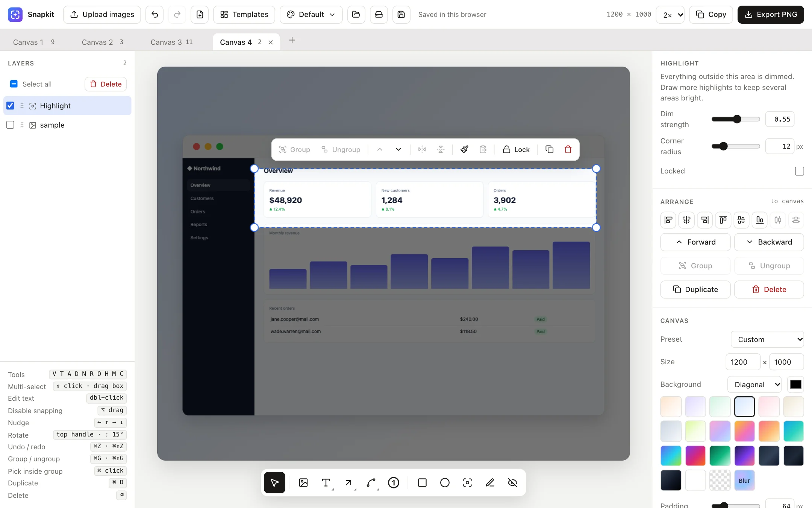Click the Save disk icon
The width and height of the screenshot is (812, 508).
[401, 15]
